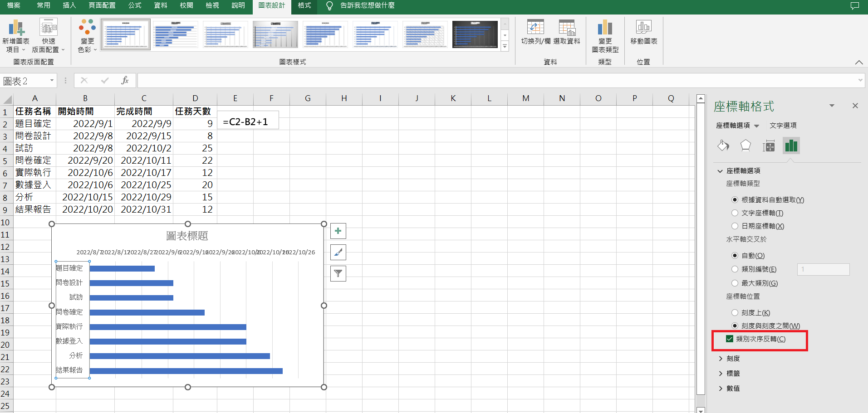
Task: Click the vertical scrollbar up arrow
Action: [x=701, y=98]
